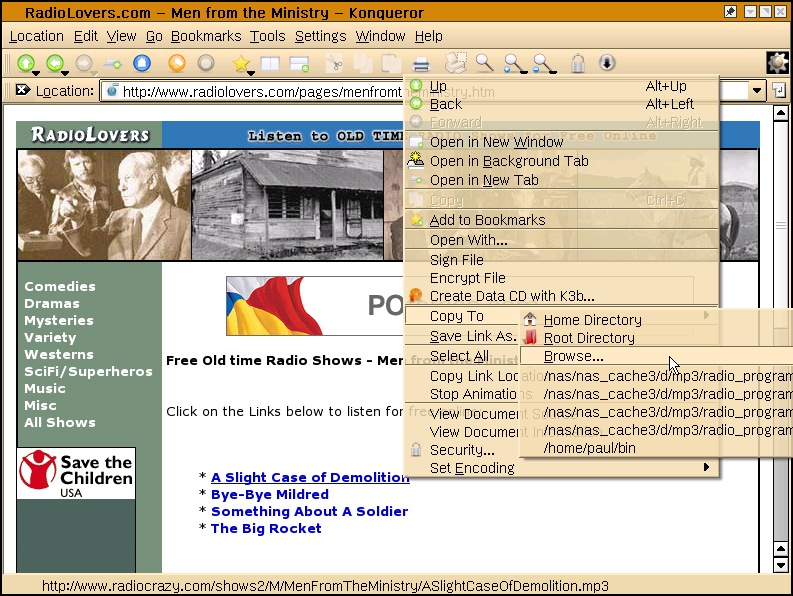The width and height of the screenshot is (793, 596).
Task: Reload the page with orange reload icon
Action: tap(177, 63)
